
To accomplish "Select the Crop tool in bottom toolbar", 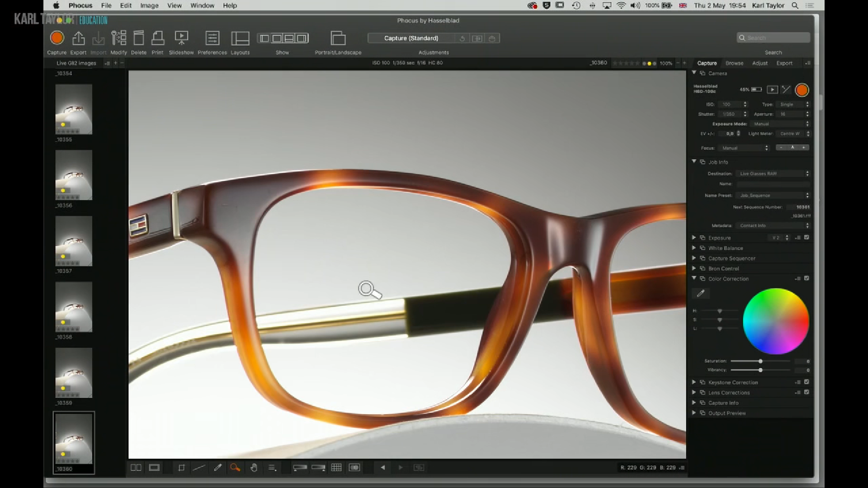I will pyautogui.click(x=181, y=468).
